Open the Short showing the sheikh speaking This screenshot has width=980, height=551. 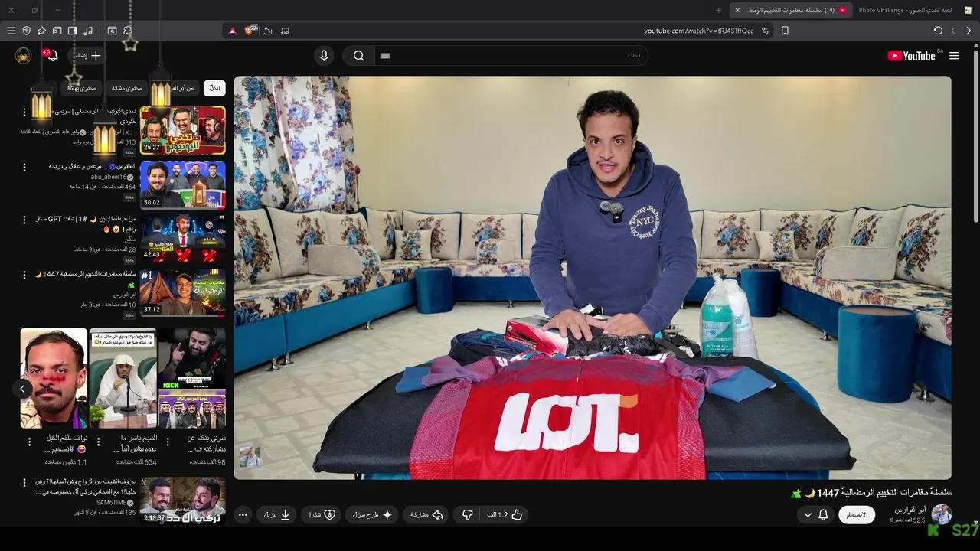click(x=122, y=378)
